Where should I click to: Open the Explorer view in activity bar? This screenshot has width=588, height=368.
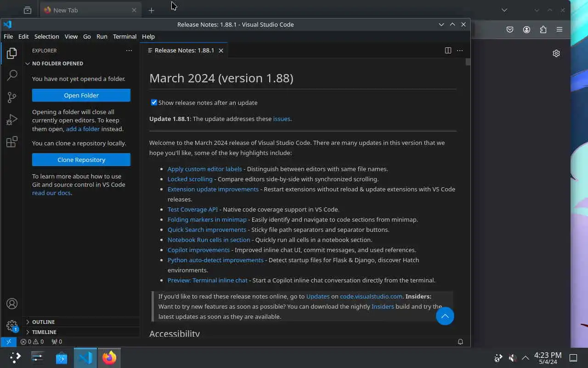click(x=12, y=53)
